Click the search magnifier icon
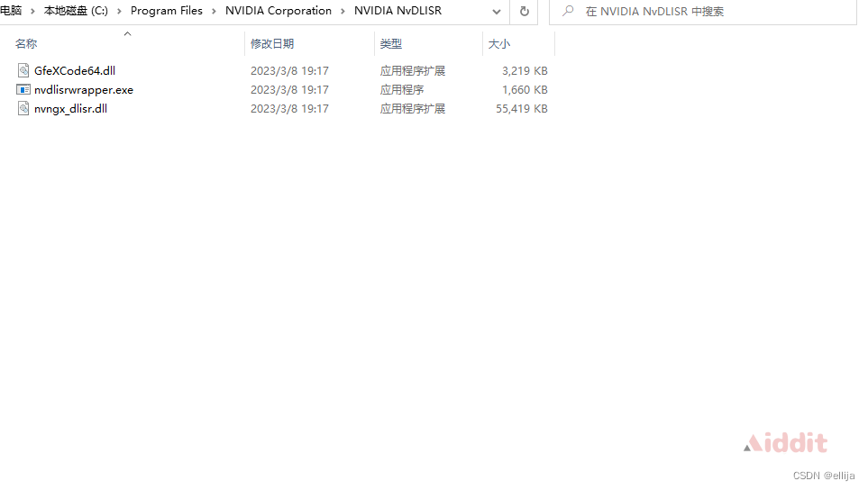 coord(568,11)
